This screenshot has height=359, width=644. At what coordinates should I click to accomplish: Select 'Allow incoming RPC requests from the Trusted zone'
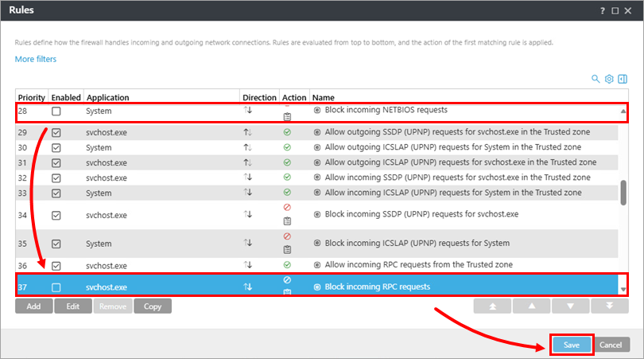click(418, 264)
